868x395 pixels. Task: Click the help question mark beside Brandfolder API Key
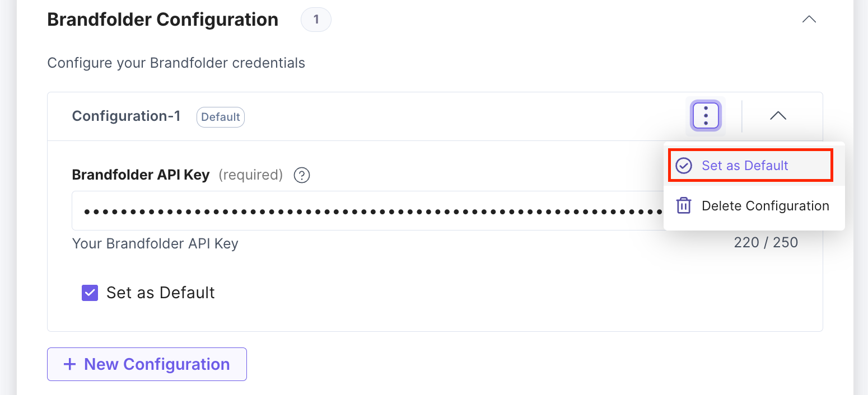coord(301,175)
